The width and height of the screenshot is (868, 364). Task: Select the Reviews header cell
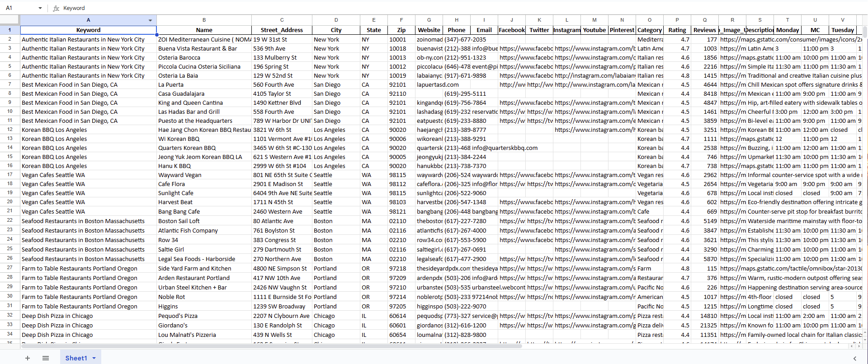[705, 30]
